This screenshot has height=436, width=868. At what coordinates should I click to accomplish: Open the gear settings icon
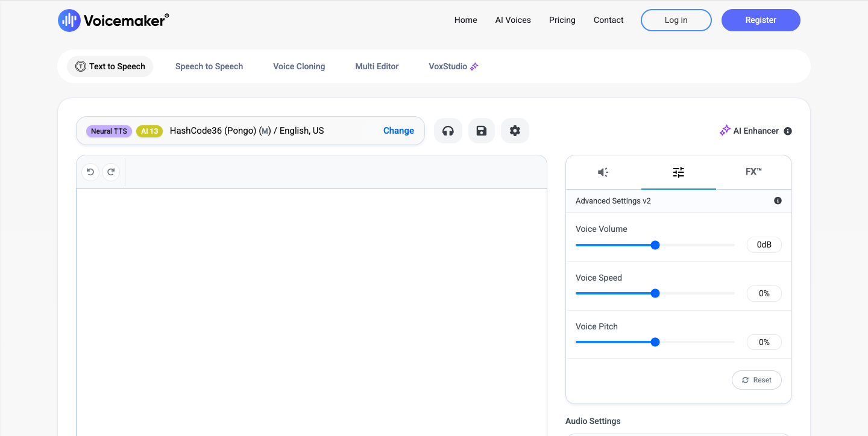pyautogui.click(x=515, y=131)
